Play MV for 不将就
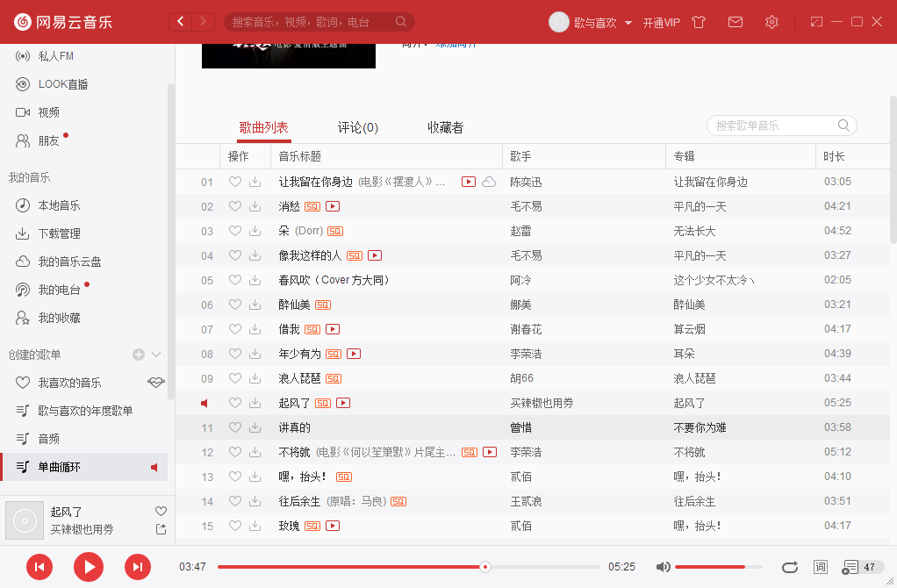 click(x=490, y=453)
